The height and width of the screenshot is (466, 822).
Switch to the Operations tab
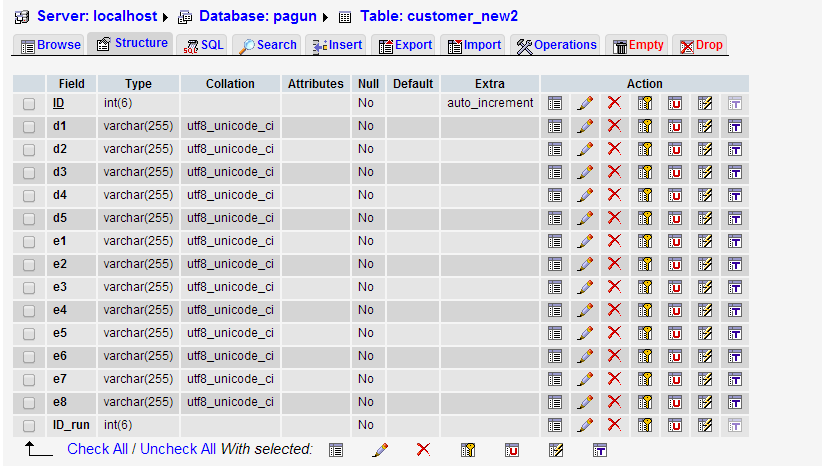[556, 45]
